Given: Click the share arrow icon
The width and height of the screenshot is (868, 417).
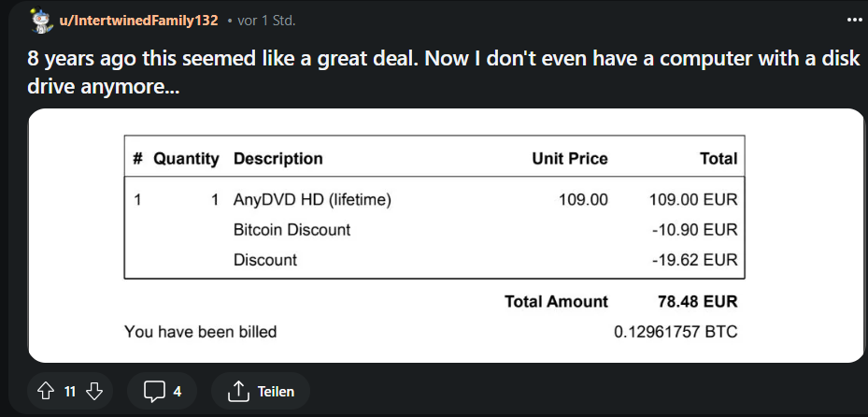Looking at the screenshot, I should pyautogui.click(x=237, y=392).
